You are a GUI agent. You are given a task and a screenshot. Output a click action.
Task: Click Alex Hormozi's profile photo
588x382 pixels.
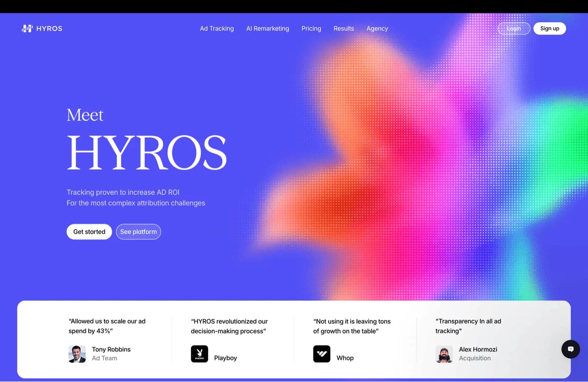[x=444, y=354]
